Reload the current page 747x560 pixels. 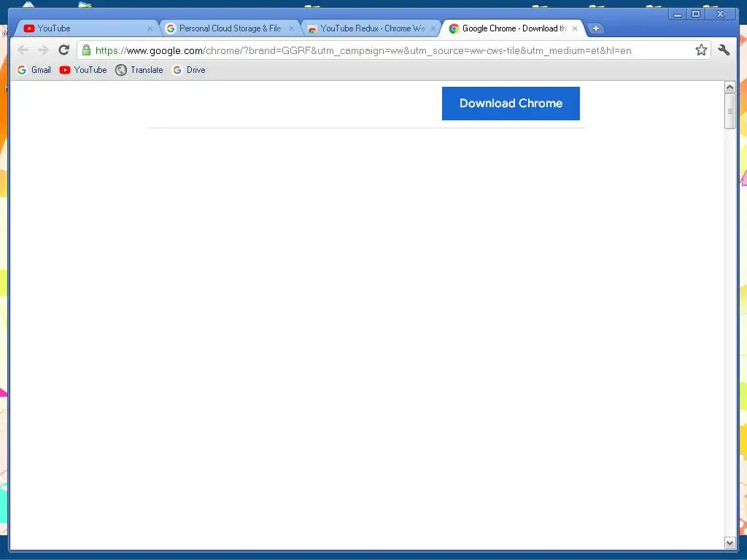click(x=64, y=50)
